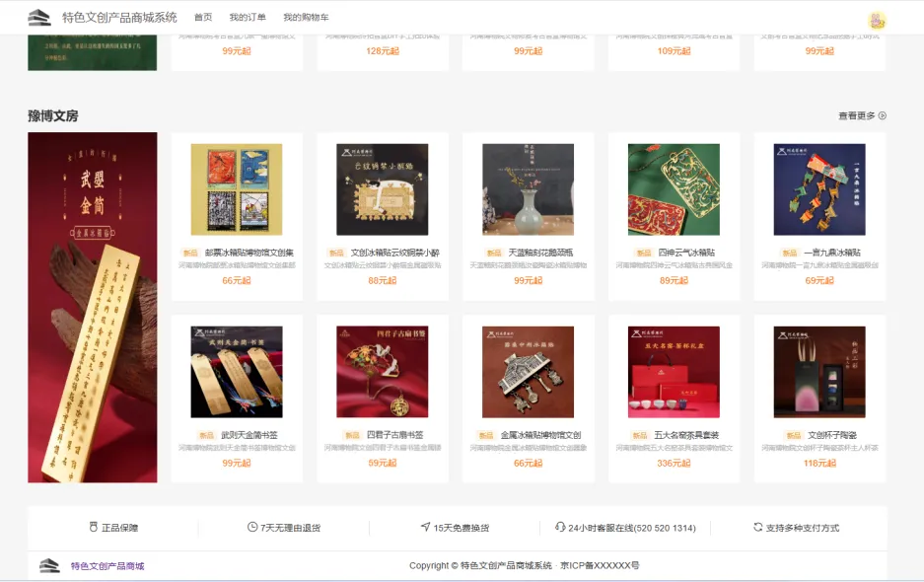Click the site logo icon in header
Screen dimensions: 924x582
39,18
